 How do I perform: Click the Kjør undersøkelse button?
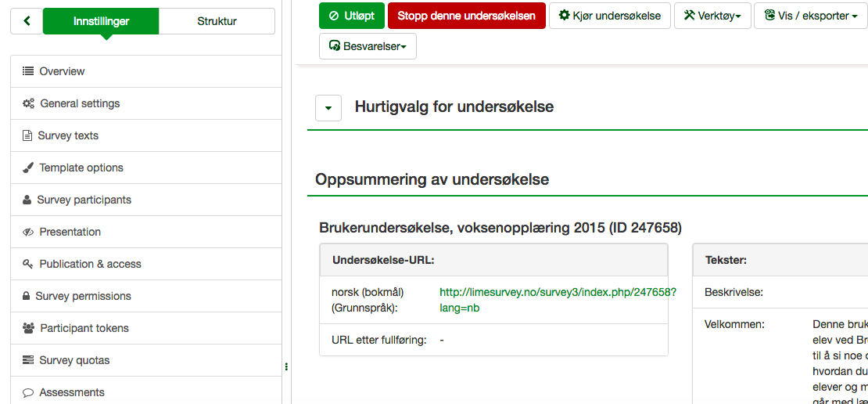point(610,16)
